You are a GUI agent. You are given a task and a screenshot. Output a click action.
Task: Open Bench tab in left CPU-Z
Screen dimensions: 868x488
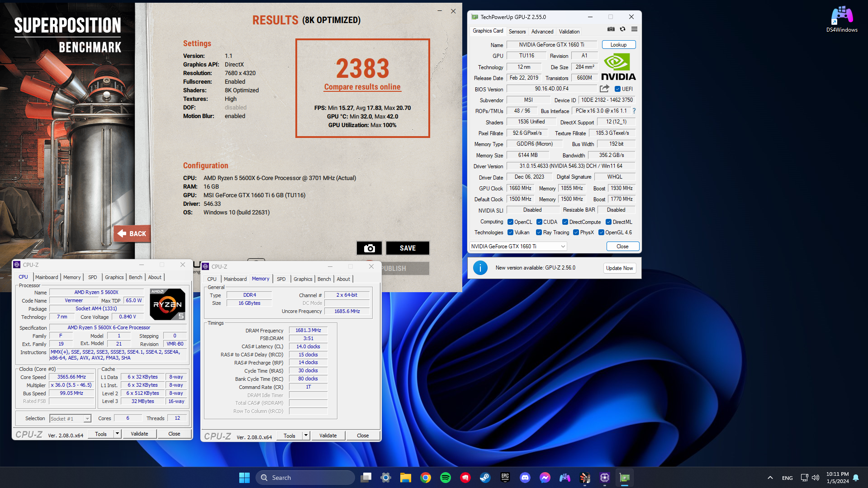(x=135, y=277)
